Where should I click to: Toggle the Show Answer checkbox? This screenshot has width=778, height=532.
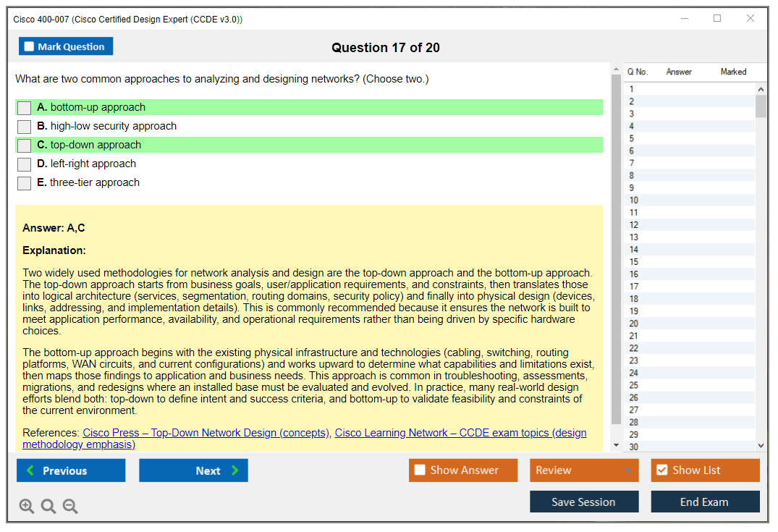(420, 470)
